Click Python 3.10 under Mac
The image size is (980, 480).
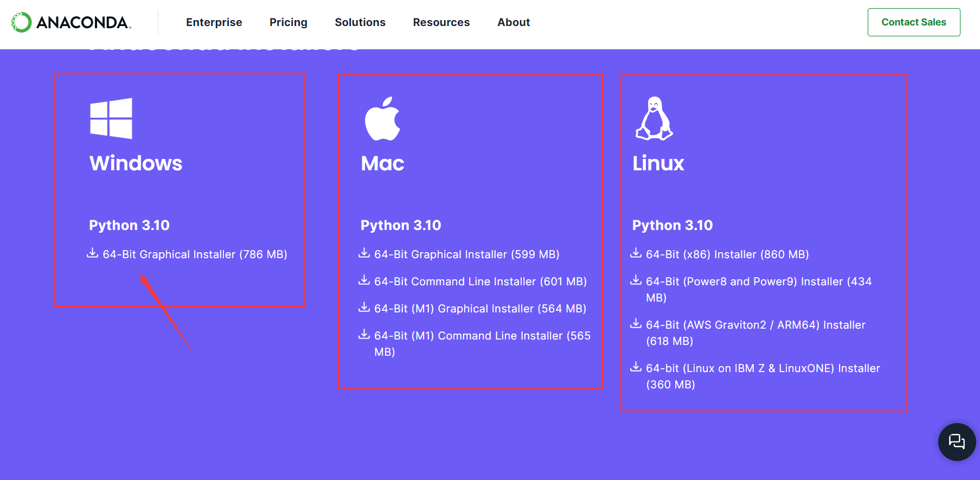pos(401,225)
